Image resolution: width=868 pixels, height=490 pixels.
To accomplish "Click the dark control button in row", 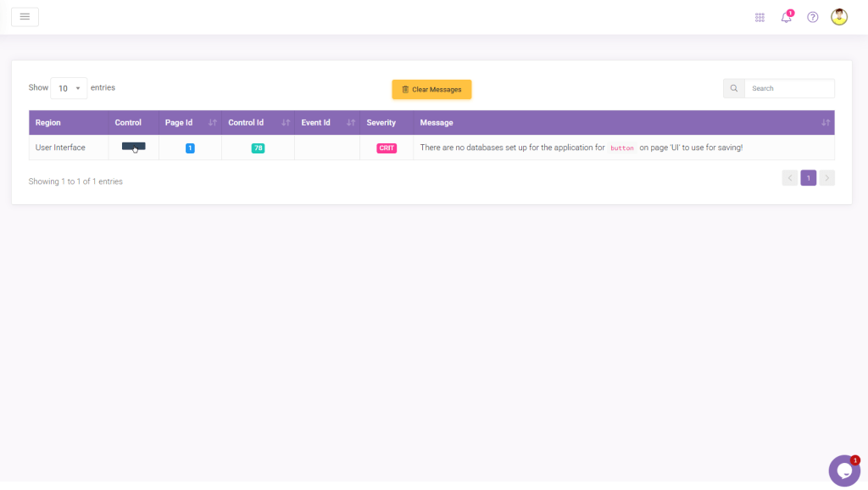I will click(x=133, y=147).
